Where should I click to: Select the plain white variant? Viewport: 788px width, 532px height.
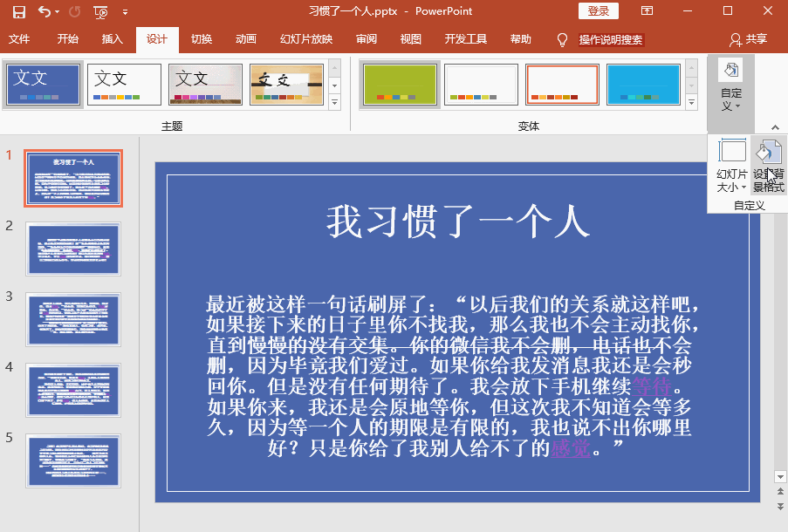[x=481, y=84]
